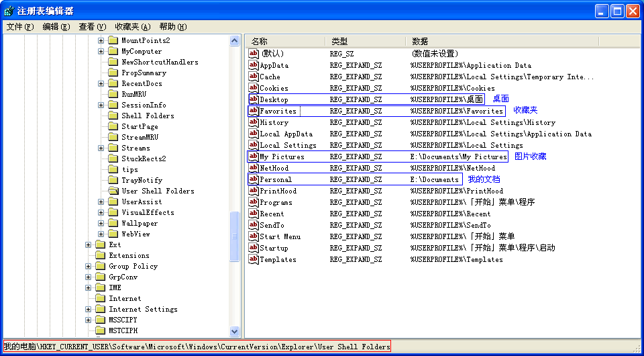The width and height of the screenshot is (644, 356).
Task: Expand the RecentDocs key
Action: (x=101, y=83)
